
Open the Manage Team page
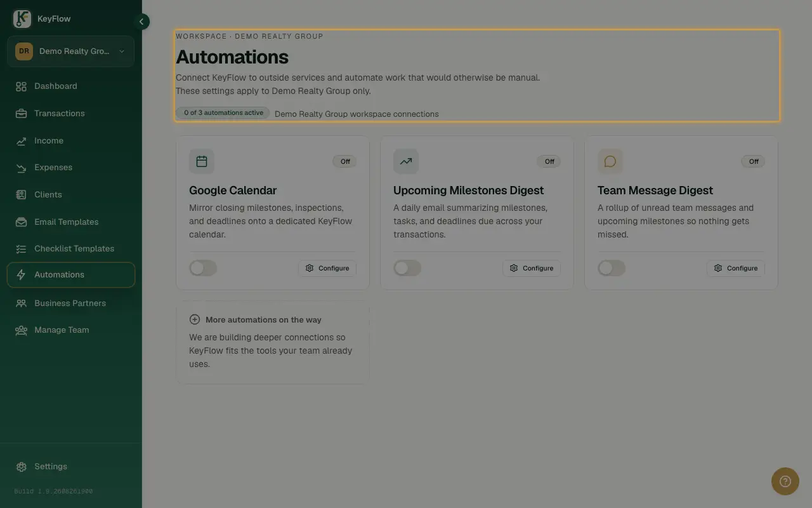(x=70, y=330)
